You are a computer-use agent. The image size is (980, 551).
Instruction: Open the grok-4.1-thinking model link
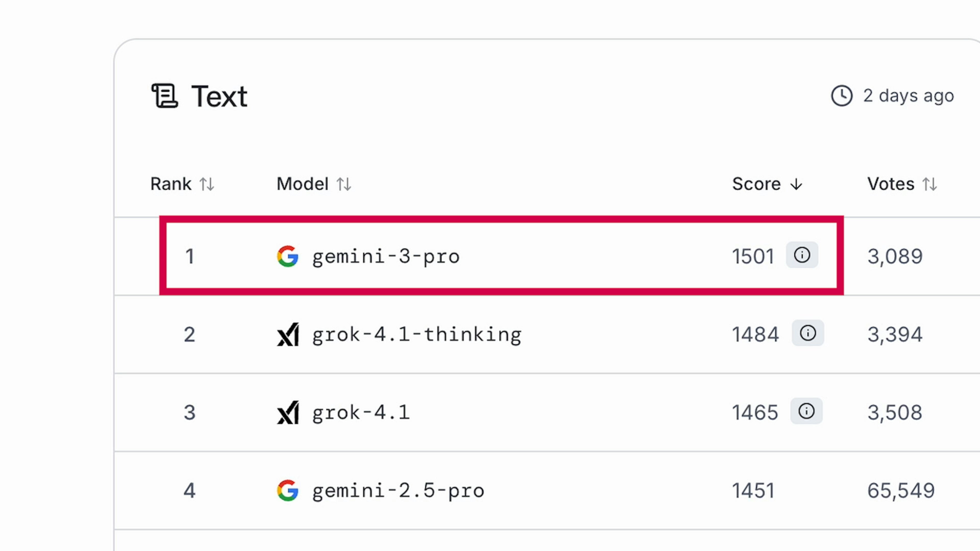(416, 335)
